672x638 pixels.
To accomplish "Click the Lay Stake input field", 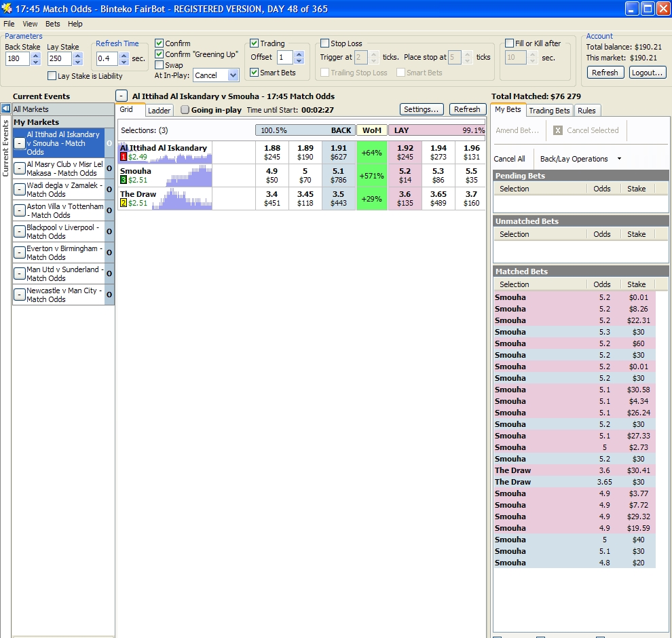I will point(60,58).
